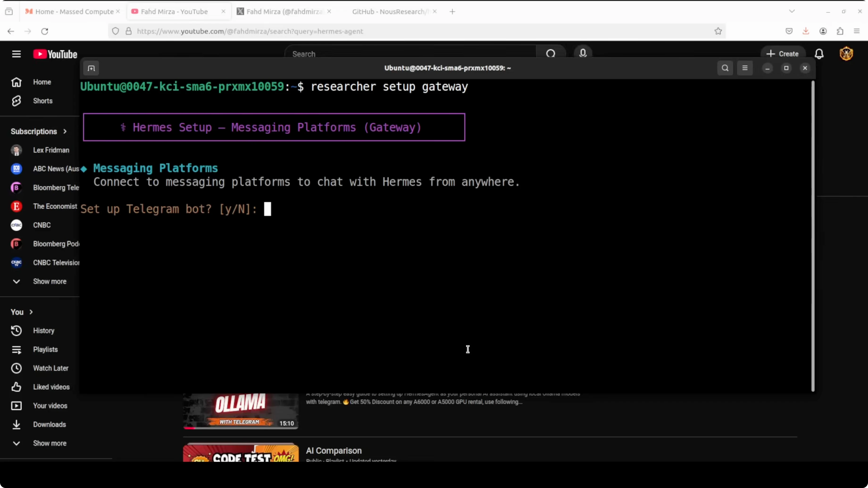Open new terminal tab icon

[91, 68]
